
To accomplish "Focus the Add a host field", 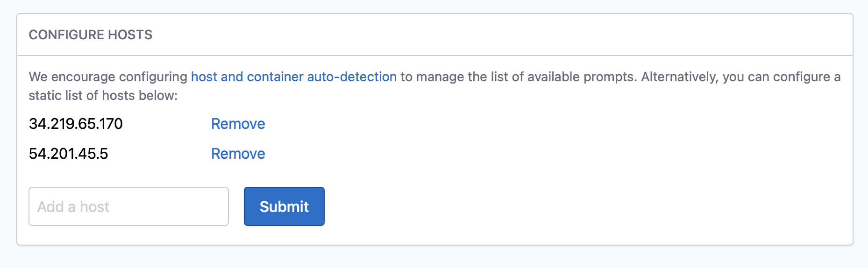I will click(128, 206).
